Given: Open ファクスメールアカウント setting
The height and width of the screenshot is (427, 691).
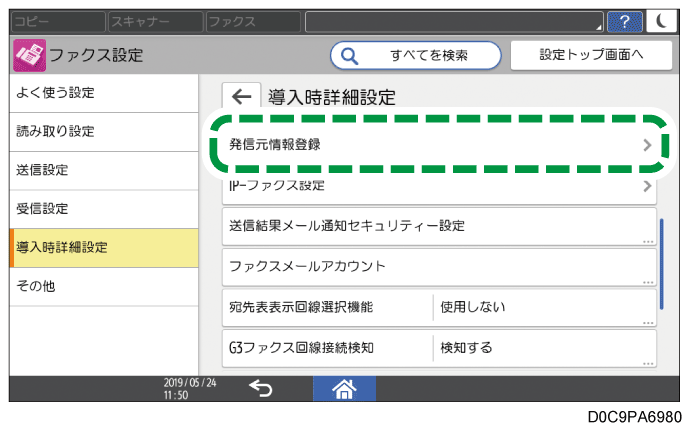Looking at the screenshot, I should click(439, 267).
